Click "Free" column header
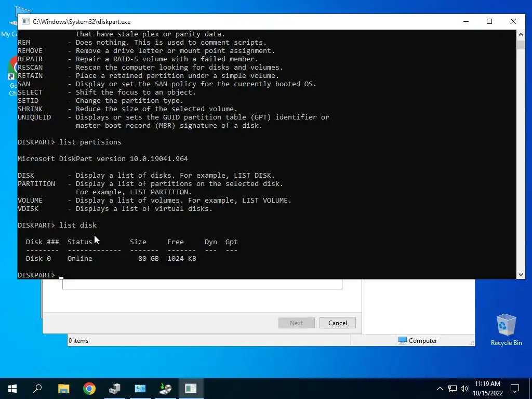Screen dimensions: 532x399 click(176, 242)
